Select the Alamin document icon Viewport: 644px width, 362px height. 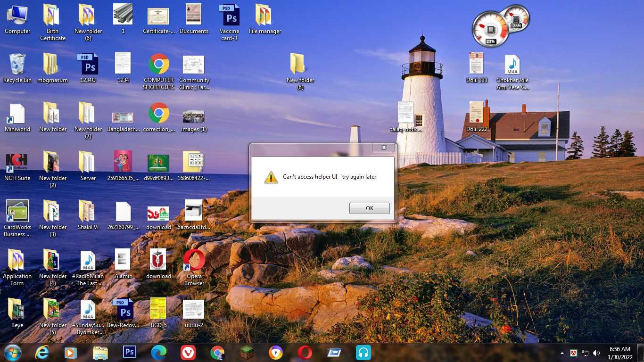point(123,264)
